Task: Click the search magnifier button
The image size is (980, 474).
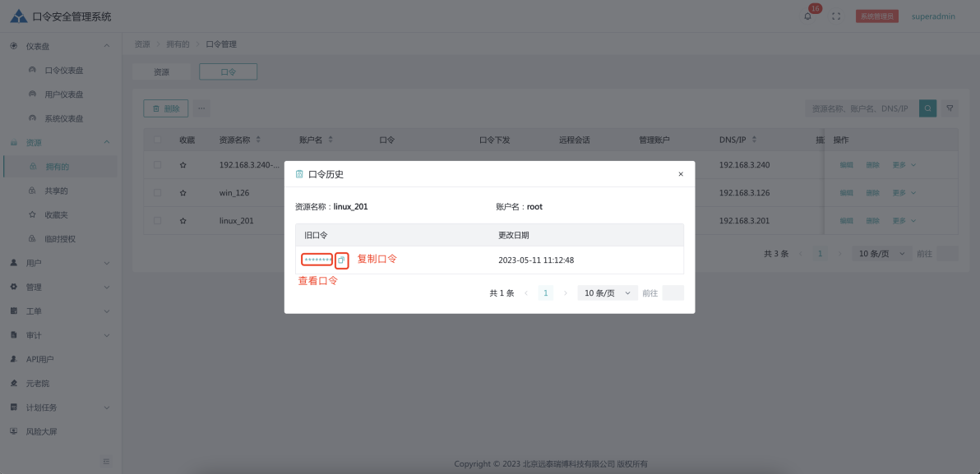Action: [x=927, y=108]
